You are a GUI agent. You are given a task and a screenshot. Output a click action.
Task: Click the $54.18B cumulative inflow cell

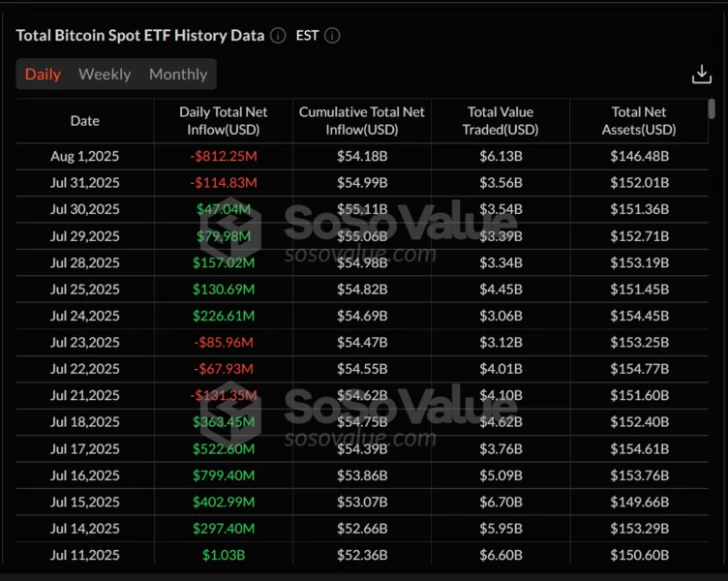pos(362,156)
